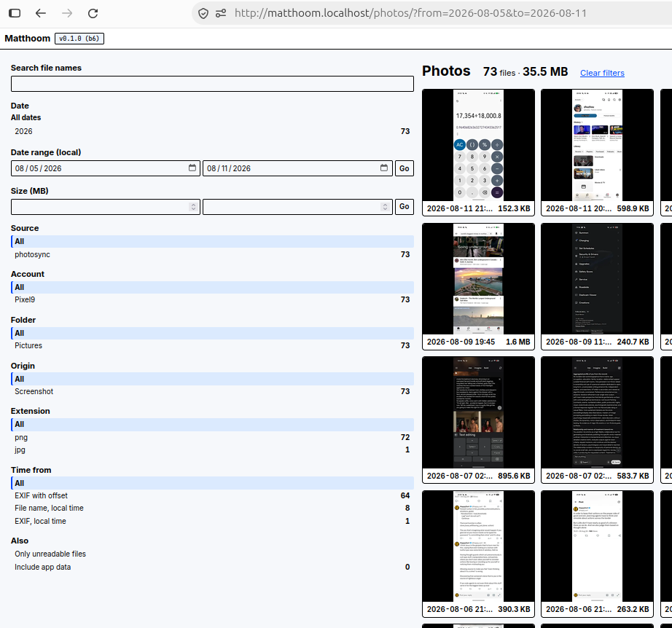Filter folder by Pictures
The image size is (672, 628).
[212, 346]
